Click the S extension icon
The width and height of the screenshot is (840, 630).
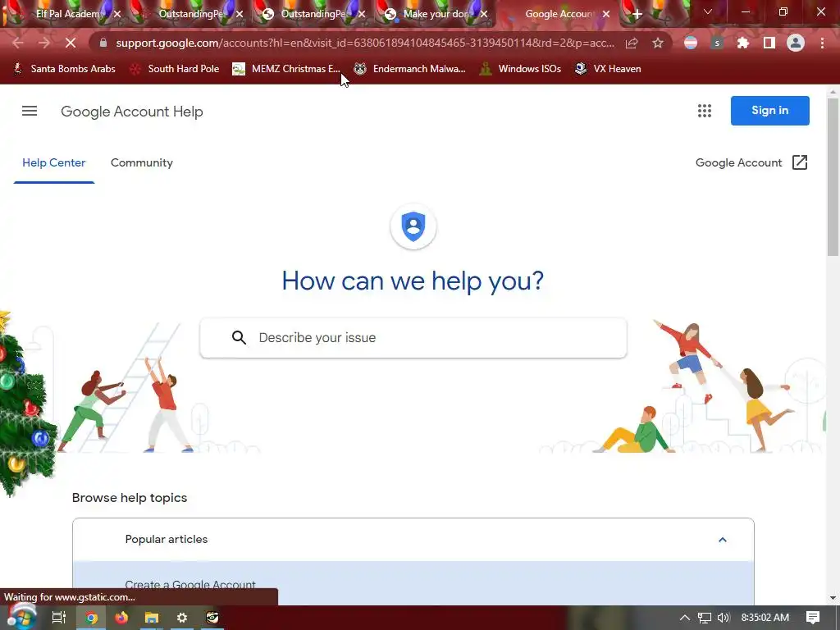point(717,43)
